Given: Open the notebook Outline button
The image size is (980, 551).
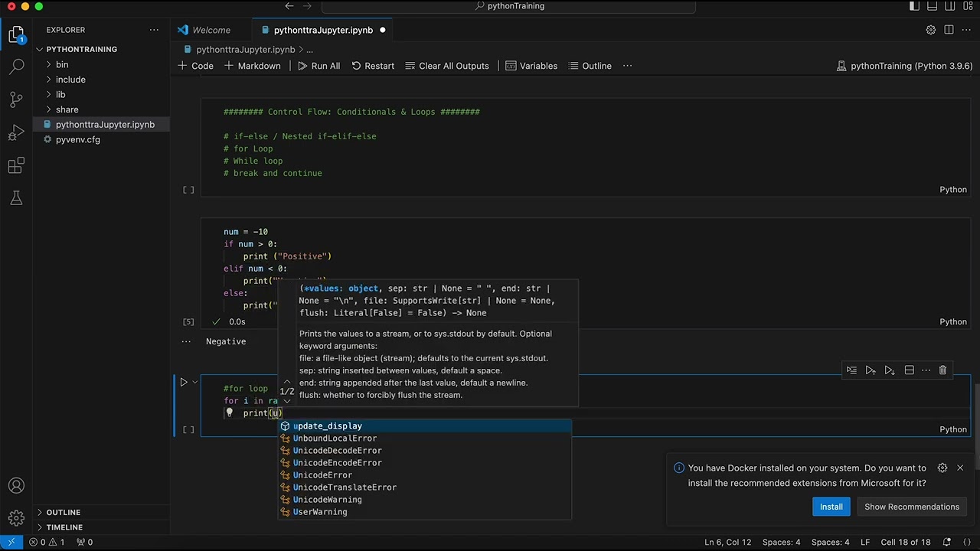Looking at the screenshot, I should (x=589, y=66).
